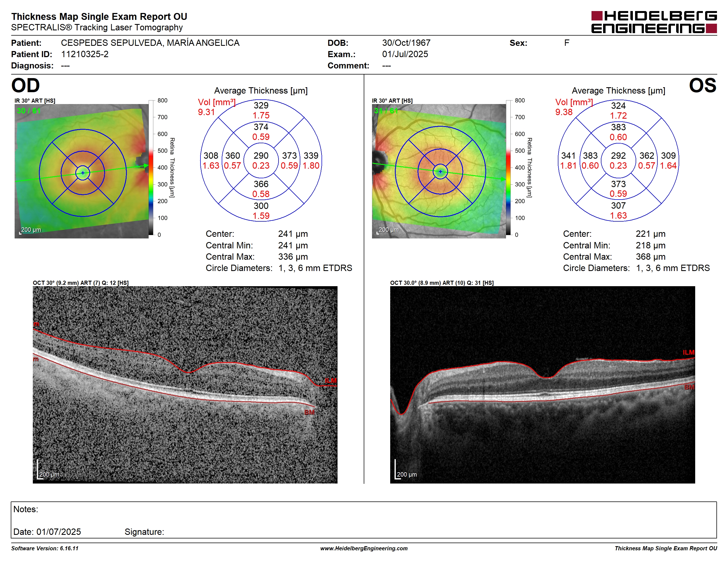Screen dimensions: 728x563
Task: Click the OD center subfield thickness 290
Action: [x=261, y=155]
